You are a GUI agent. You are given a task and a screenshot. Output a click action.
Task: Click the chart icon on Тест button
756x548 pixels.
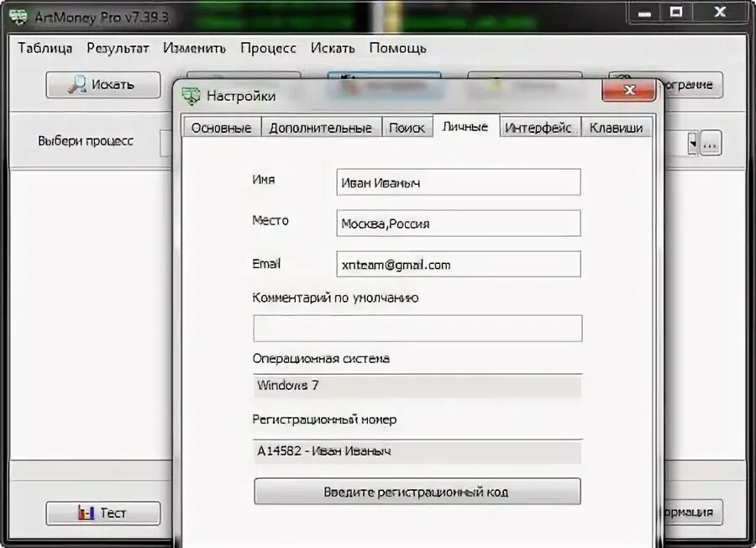coord(86,513)
